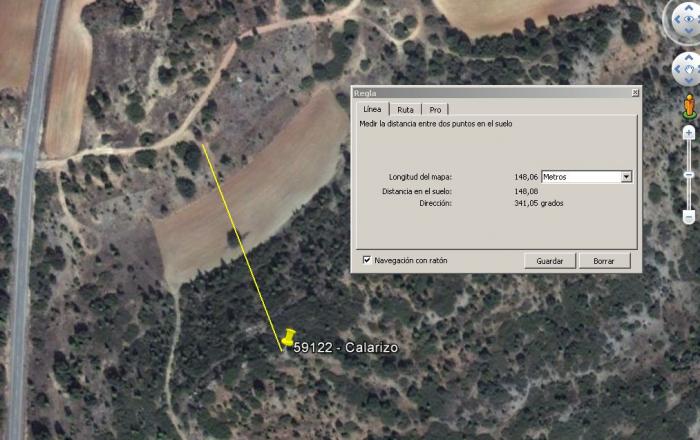Switch to the Ruta tab
The width and height of the screenshot is (700, 440).
click(405, 110)
